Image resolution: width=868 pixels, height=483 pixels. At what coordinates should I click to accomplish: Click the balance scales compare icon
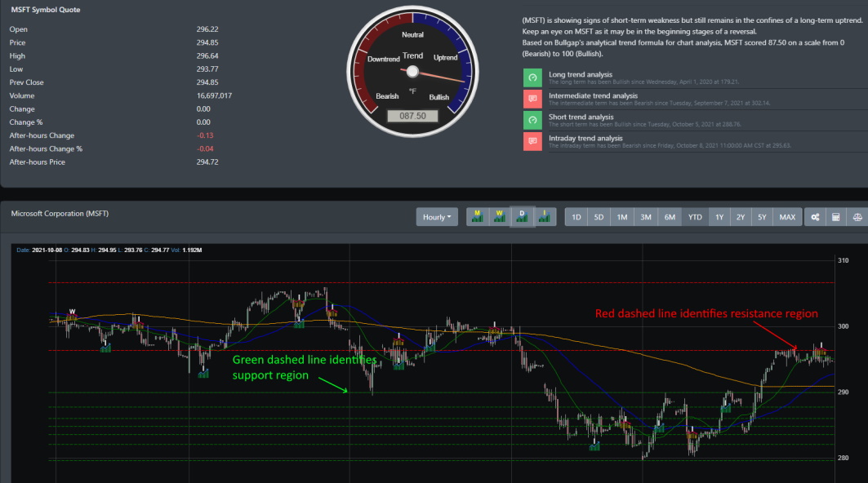(x=857, y=217)
